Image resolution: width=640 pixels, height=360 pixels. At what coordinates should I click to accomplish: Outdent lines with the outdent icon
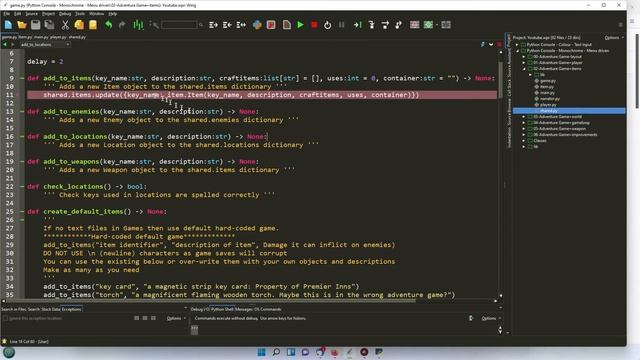227,25
